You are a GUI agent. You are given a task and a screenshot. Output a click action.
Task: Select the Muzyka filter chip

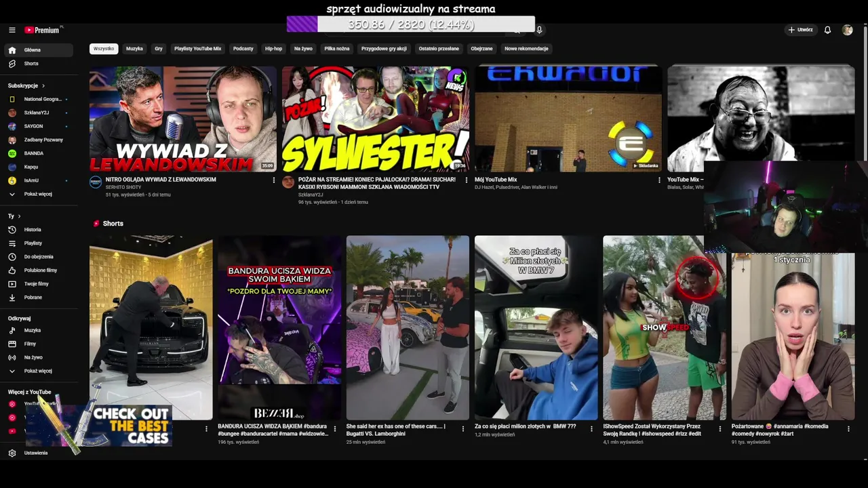tap(134, 49)
